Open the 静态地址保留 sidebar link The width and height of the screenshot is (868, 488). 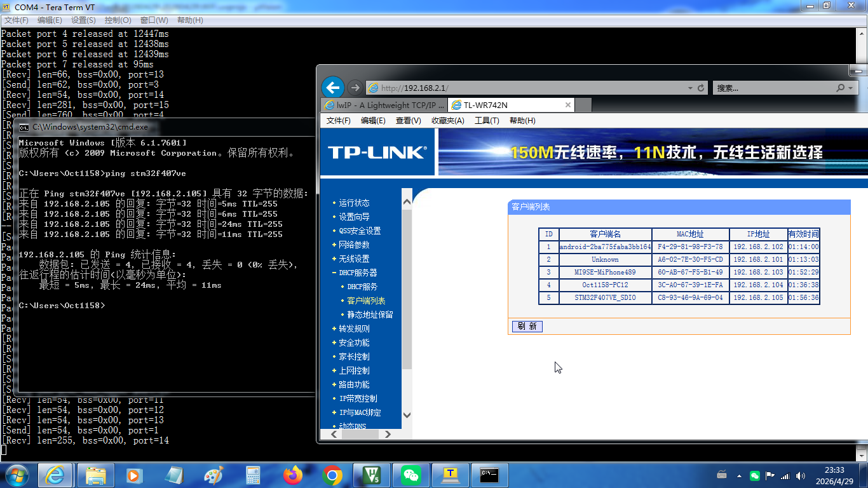370,315
